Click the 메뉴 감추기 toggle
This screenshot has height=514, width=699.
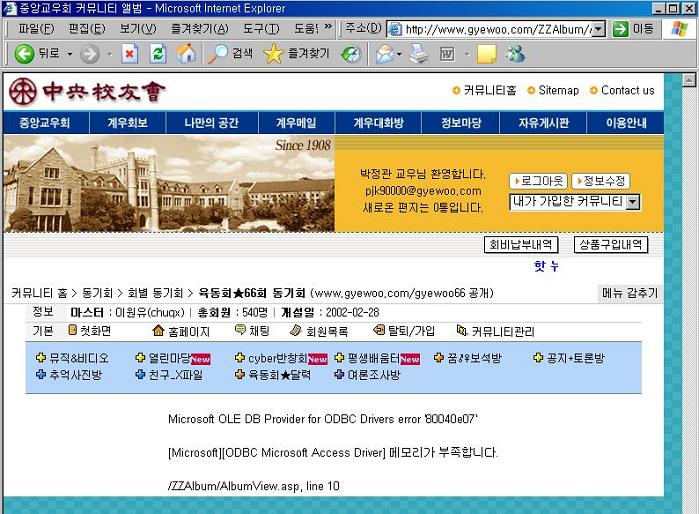click(x=630, y=293)
